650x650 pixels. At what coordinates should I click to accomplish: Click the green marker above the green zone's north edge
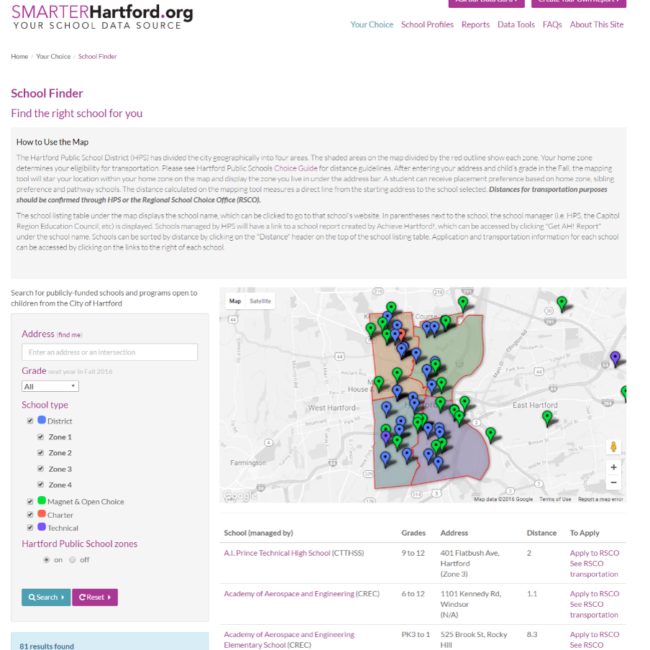pyautogui.click(x=463, y=303)
